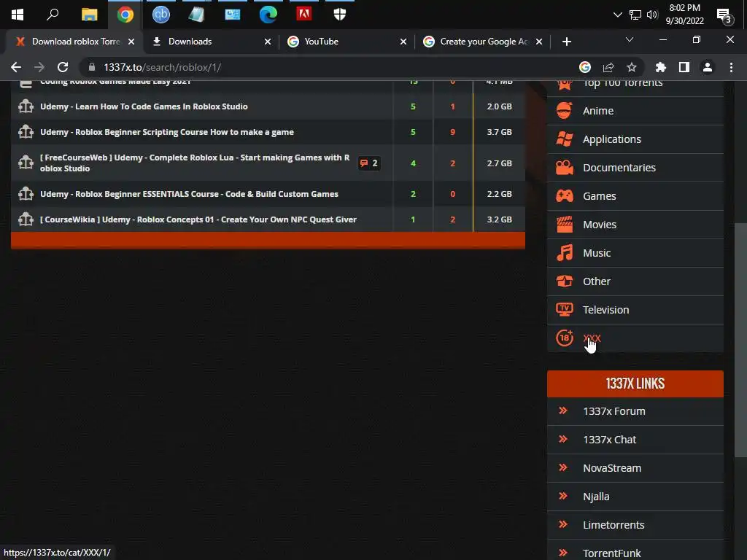Screen dimensions: 747x560
Task: Click the 2.0 GB size cell
Action: 499,106
